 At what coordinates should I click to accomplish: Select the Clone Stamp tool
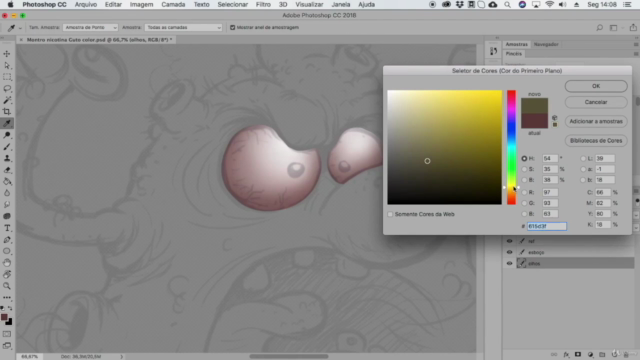click(7, 158)
